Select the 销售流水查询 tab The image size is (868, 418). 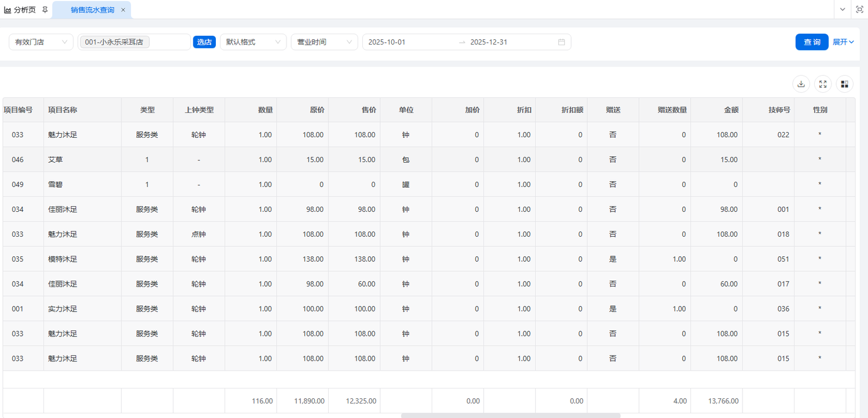coord(92,10)
